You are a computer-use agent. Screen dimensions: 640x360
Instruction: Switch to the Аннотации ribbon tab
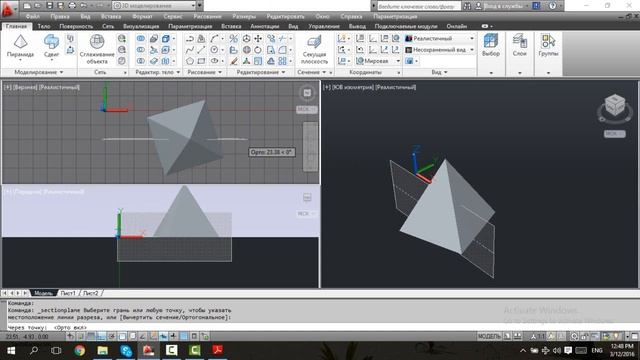click(x=264, y=26)
